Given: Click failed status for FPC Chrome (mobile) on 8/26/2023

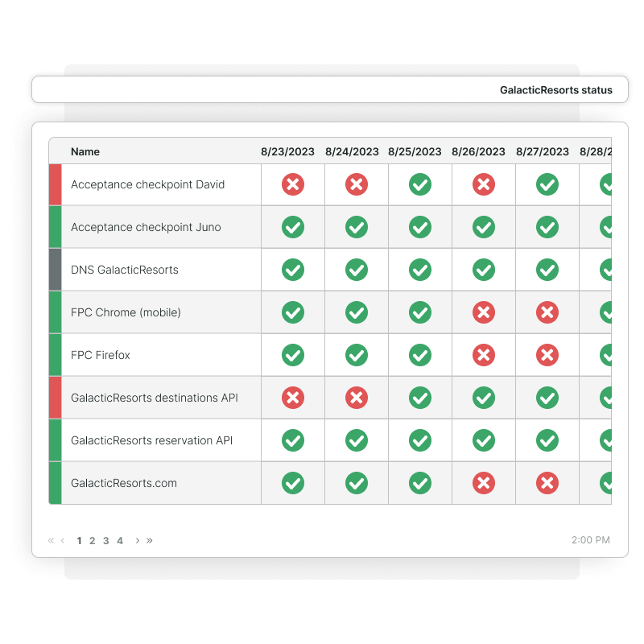Looking at the screenshot, I should [x=483, y=312].
